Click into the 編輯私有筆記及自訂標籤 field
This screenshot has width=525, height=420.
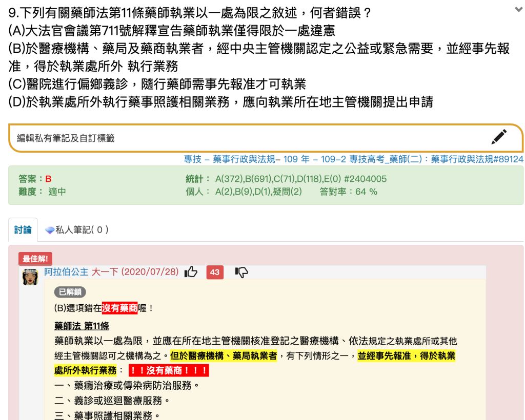246,138
